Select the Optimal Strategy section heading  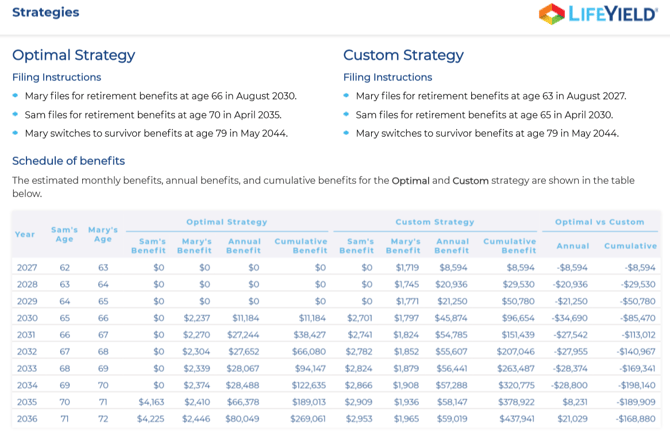73,55
